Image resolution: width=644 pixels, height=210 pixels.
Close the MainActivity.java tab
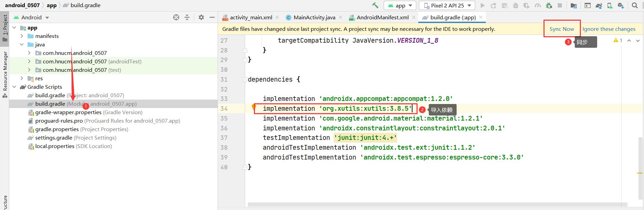(340, 17)
